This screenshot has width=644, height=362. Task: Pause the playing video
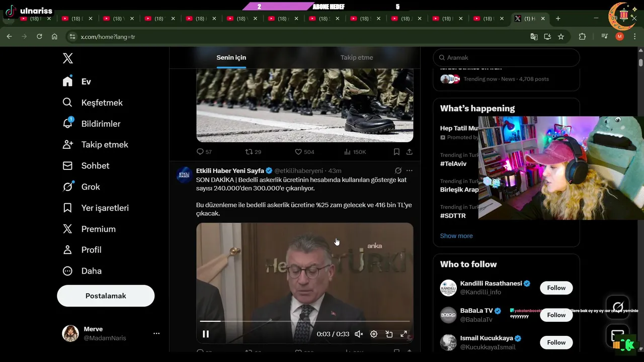click(206, 334)
